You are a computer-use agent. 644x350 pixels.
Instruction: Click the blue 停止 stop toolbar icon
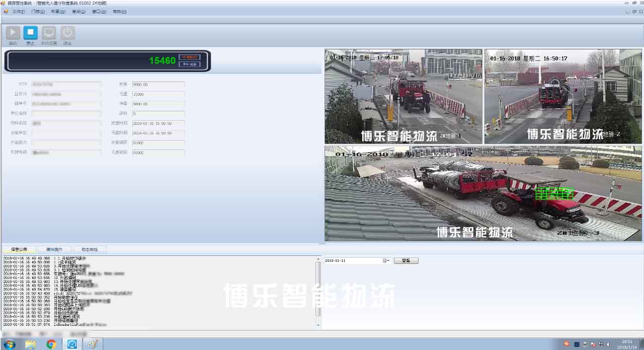tap(30, 33)
